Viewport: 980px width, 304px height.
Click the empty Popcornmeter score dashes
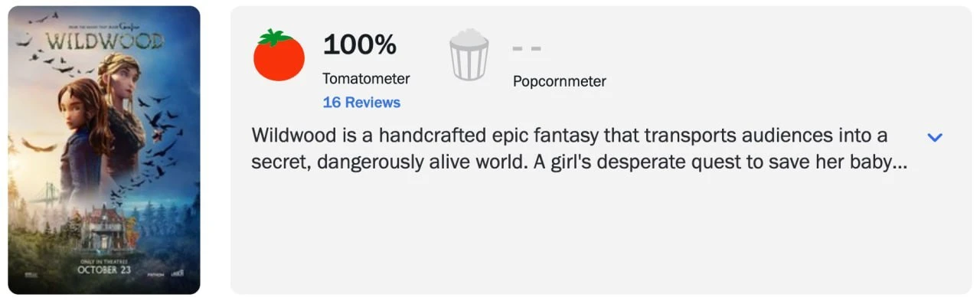(527, 48)
